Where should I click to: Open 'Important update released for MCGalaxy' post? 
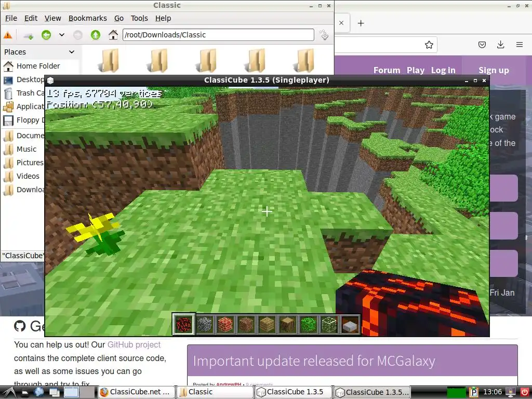(x=314, y=361)
